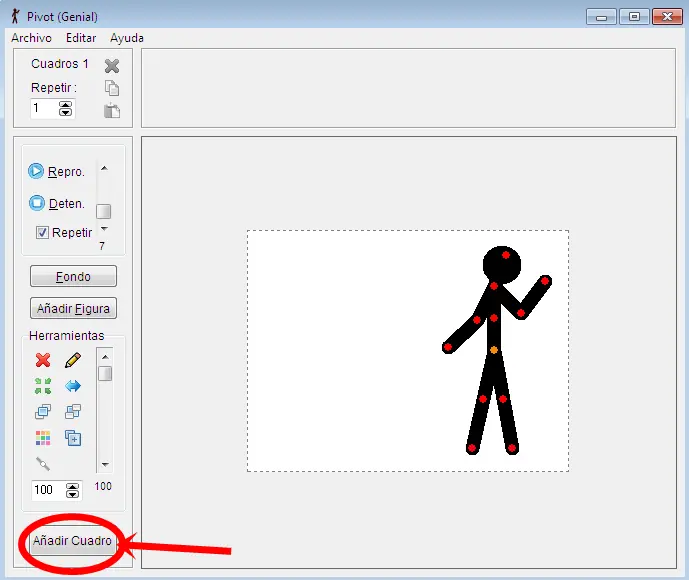Screen dimensions: 689x580
Task: Center figure with green arrows tool
Action: point(43,386)
